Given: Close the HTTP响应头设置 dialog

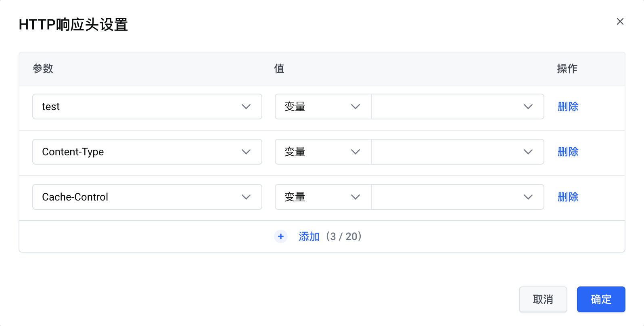Looking at the screenshot, I should tap(620, 21).
